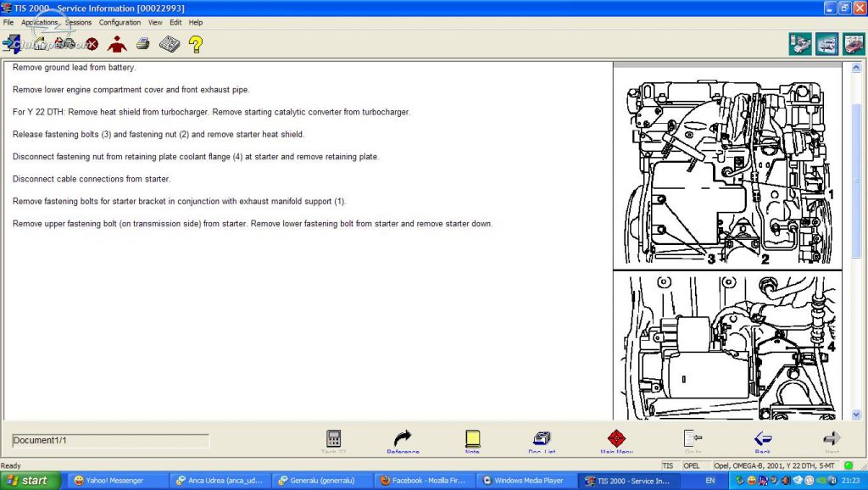Click the lower starter diagram image
868x490 pixels.
727,346
